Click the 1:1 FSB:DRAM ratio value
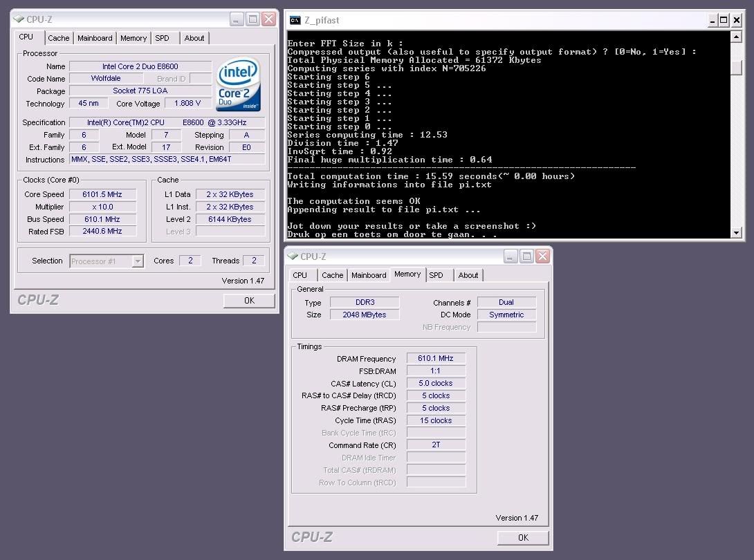Image resolution: width=754 pixels, height=560 pixels. (x=436, y=371)
